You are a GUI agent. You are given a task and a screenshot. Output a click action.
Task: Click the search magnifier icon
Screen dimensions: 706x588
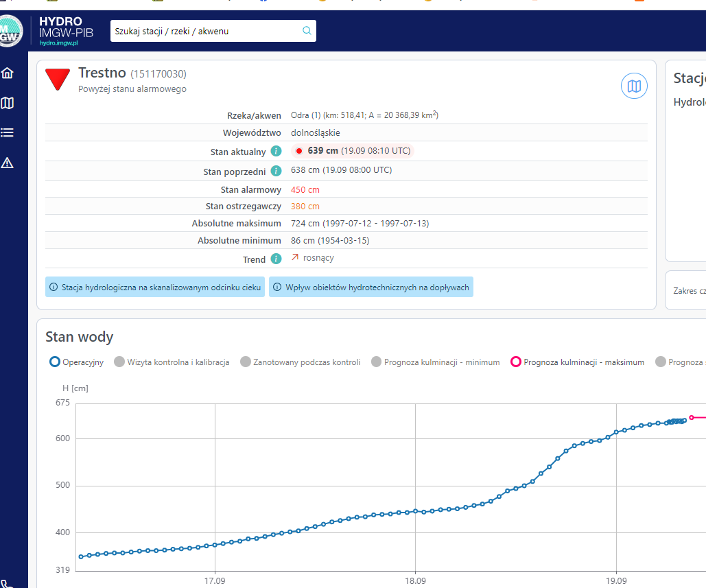pos(307,31)
